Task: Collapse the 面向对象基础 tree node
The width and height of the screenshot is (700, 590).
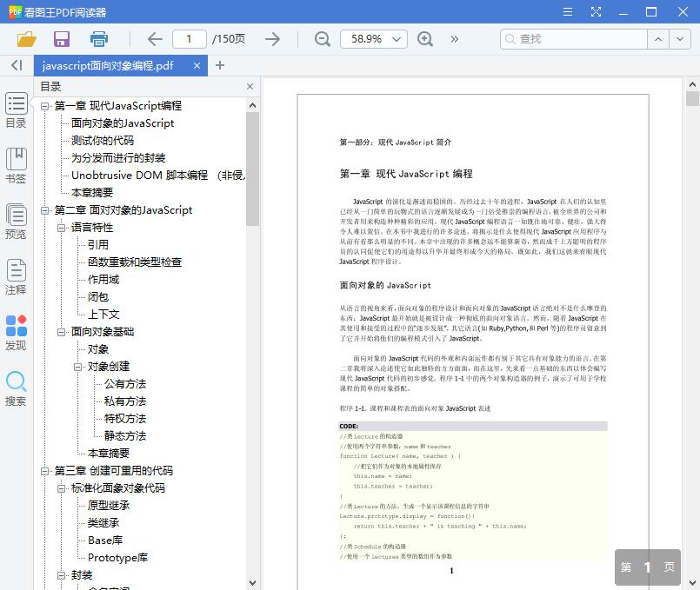Action: click(61, 332)
